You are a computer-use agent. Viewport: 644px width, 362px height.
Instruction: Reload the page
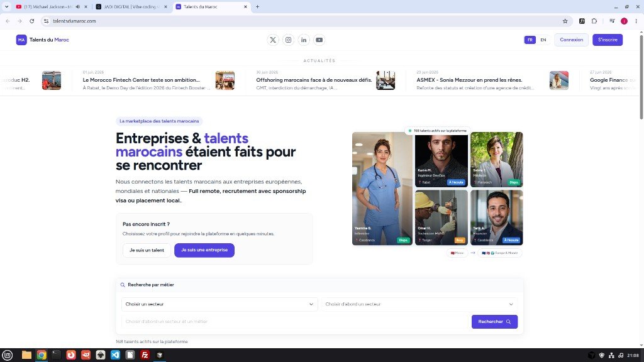click(x=31, y=21)
